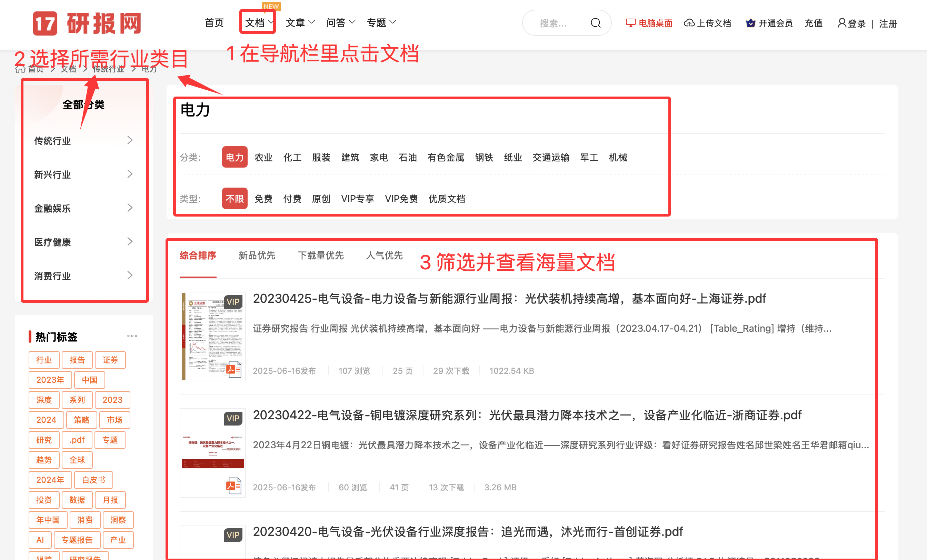Viewport: 927px width, 560px height.
Task: Click the 深度 hot tag
Action: click(44, 400)
